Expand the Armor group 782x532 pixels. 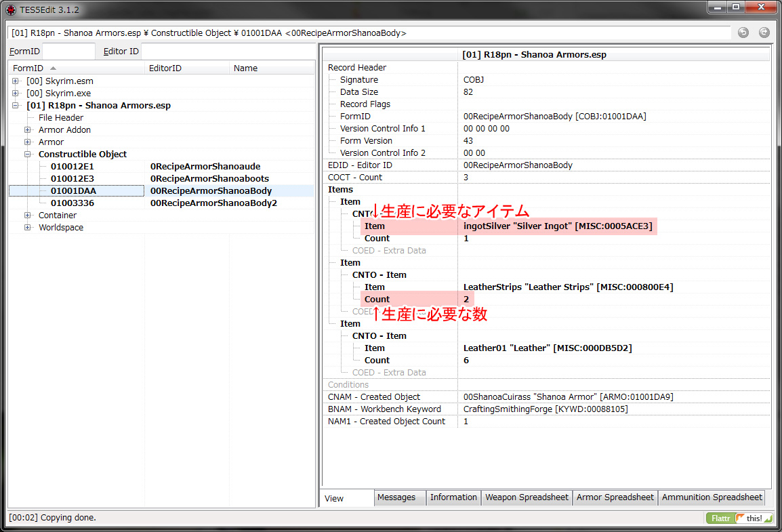[x=28, y=142]
